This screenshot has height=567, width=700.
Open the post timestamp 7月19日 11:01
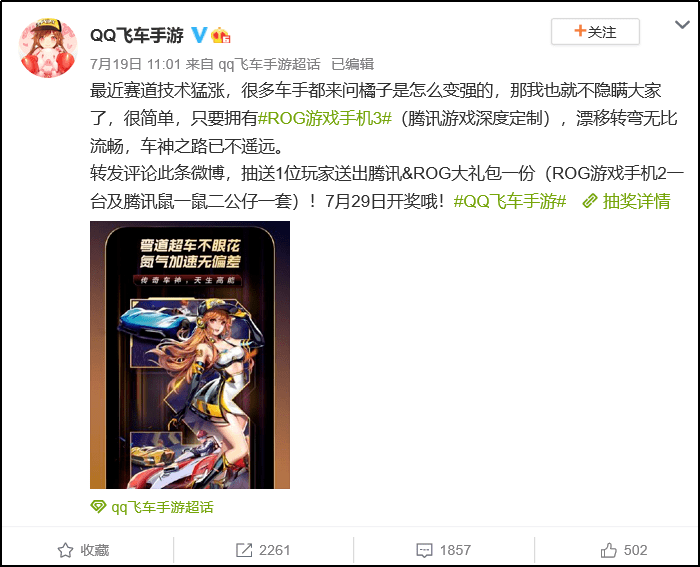pyautogui.click(x=135, y=64)
